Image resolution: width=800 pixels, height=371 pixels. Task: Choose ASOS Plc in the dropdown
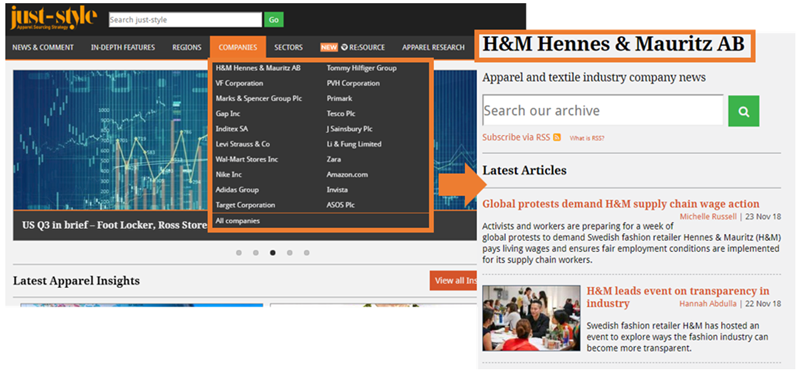(340, 205)
